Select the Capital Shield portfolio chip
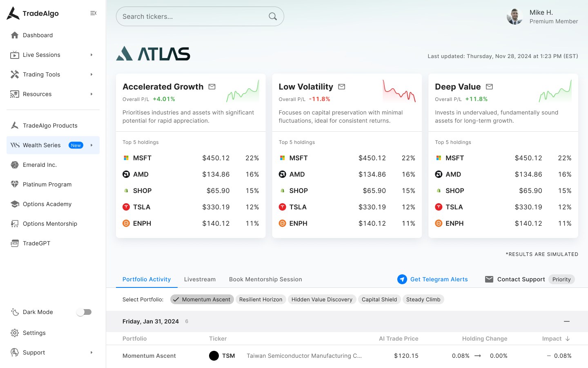 click(x=379, y=299)
